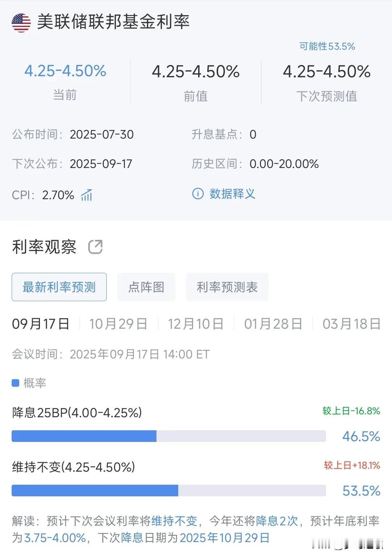Image resolution: width=392 pixels, height=558 pixels.
Task: Click the current 4.25-4.50% rate value
Action: click(x=65, y=71)
